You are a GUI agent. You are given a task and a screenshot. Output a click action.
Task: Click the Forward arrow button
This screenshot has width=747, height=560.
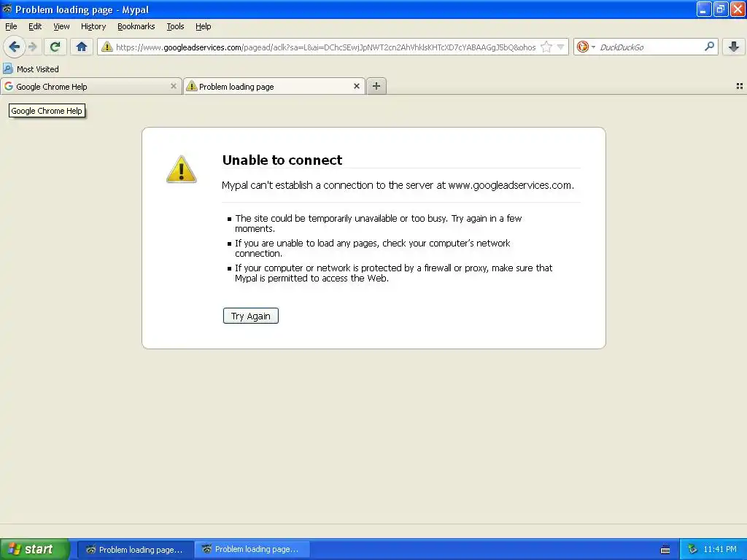[x=32, y=47]
